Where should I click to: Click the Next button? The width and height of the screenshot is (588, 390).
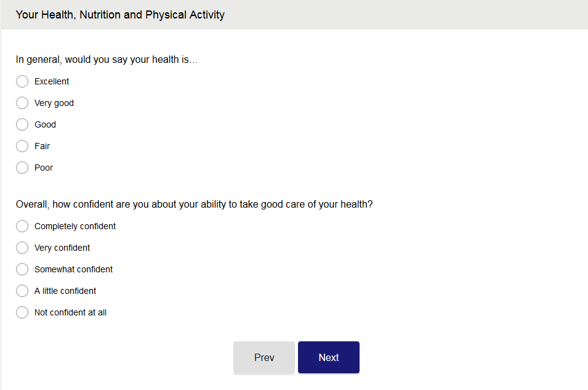point(328,357)
